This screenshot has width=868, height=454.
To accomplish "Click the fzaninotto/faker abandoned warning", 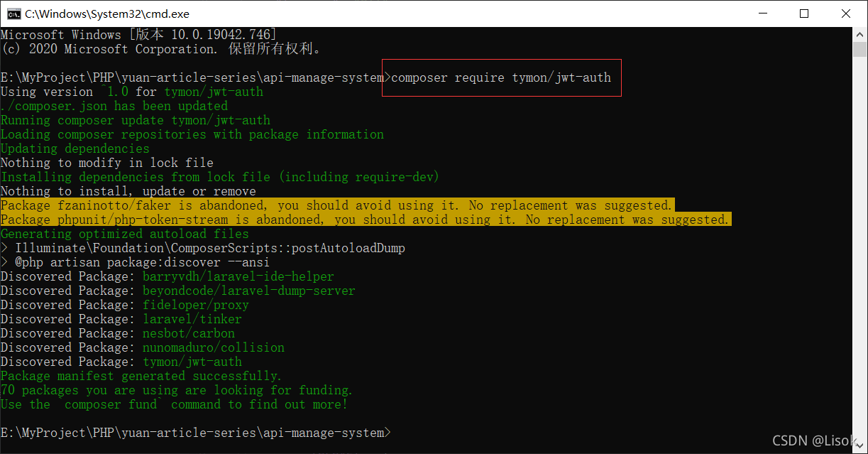I will click(x=337, y=205).
